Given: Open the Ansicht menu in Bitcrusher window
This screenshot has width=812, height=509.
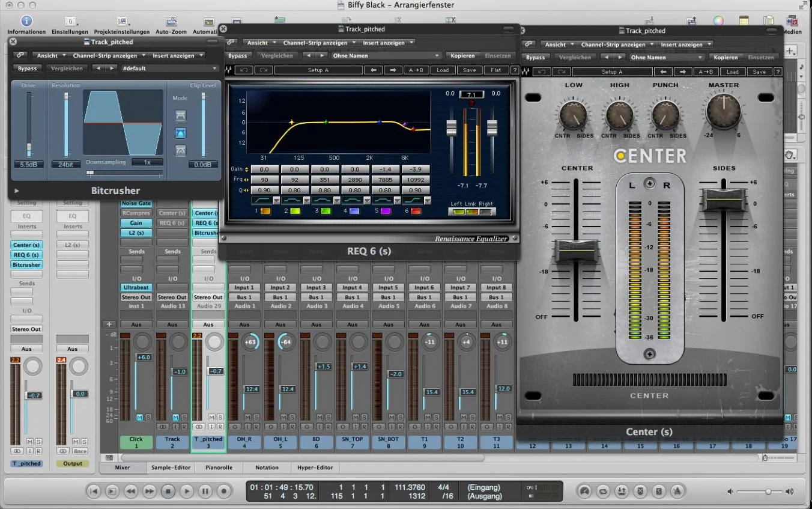Looking at the screenshot, I should tap(50, 55).
